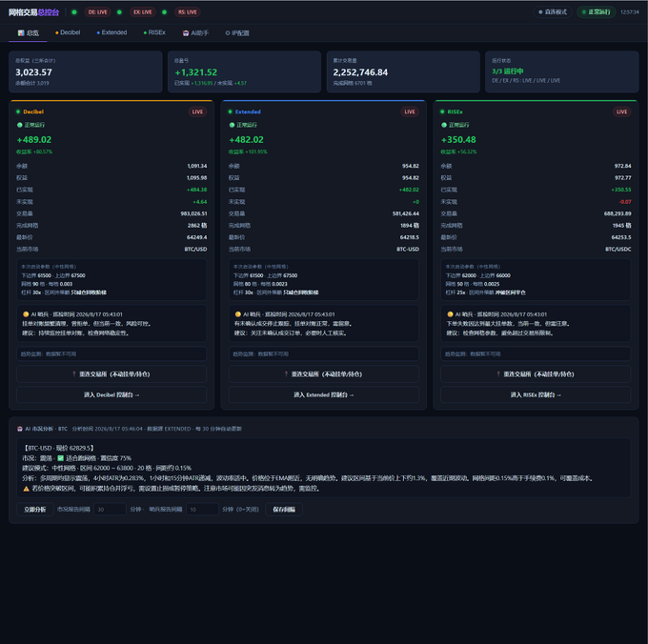Screen dimensions: 648x644
Task: Click the warning triangle in analysis text
Action: pos(26,489)
